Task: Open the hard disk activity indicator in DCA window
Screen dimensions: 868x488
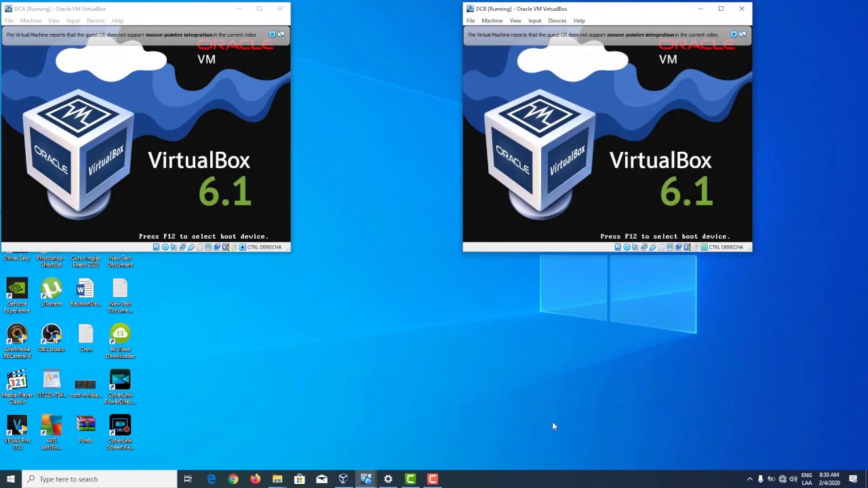Action: [x=157, y=247]
